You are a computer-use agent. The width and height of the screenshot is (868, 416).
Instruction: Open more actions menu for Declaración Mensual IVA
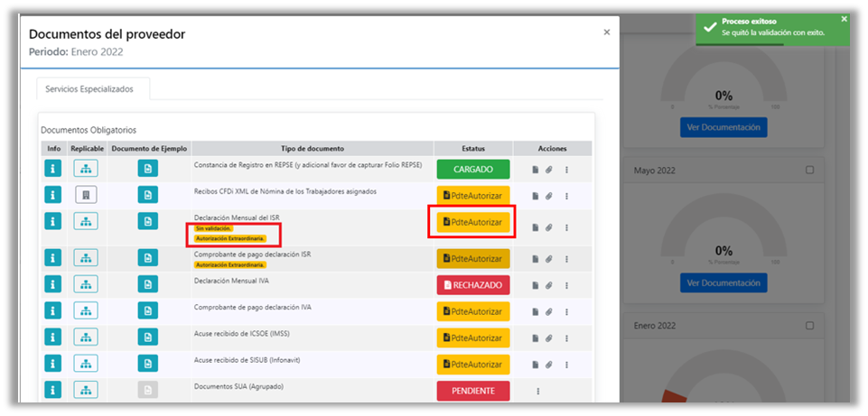[566, 285]
